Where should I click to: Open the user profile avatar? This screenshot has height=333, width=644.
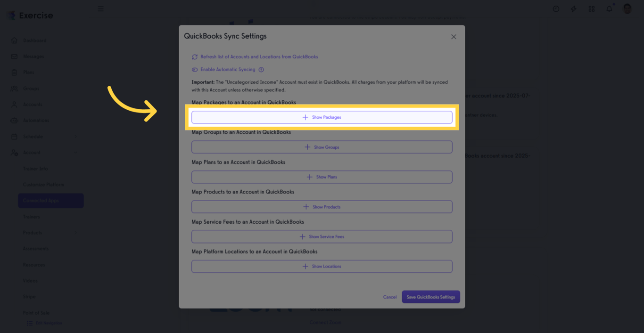627,9
